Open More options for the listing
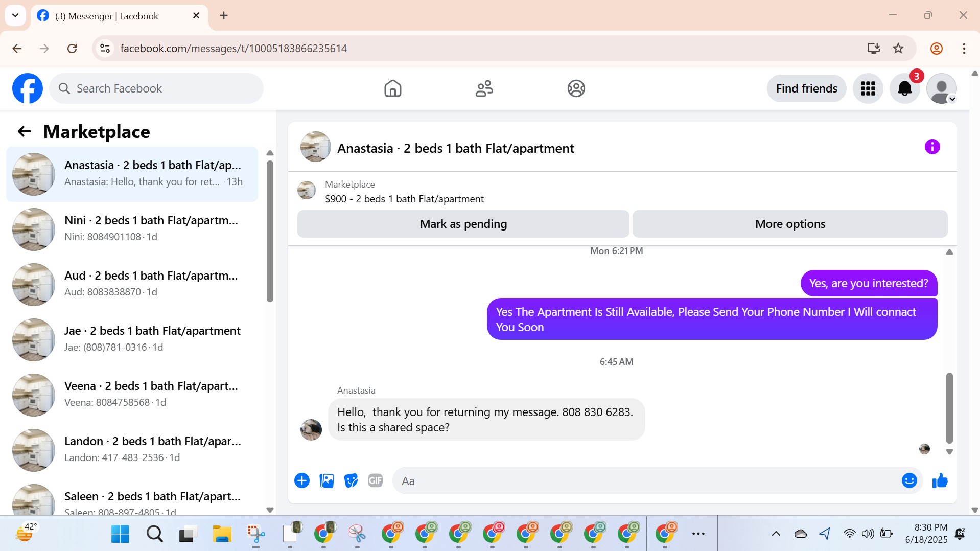980x551 pixels. (x=790, y=224)
